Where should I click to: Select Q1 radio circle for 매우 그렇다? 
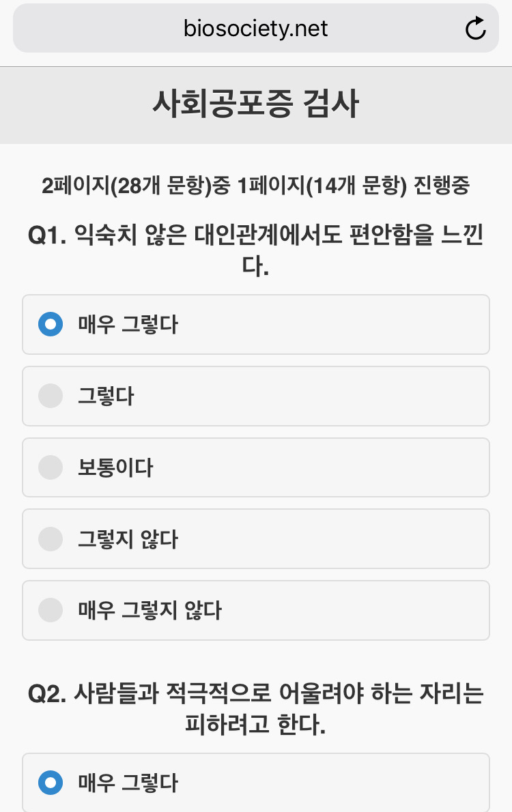click(51, 324)
